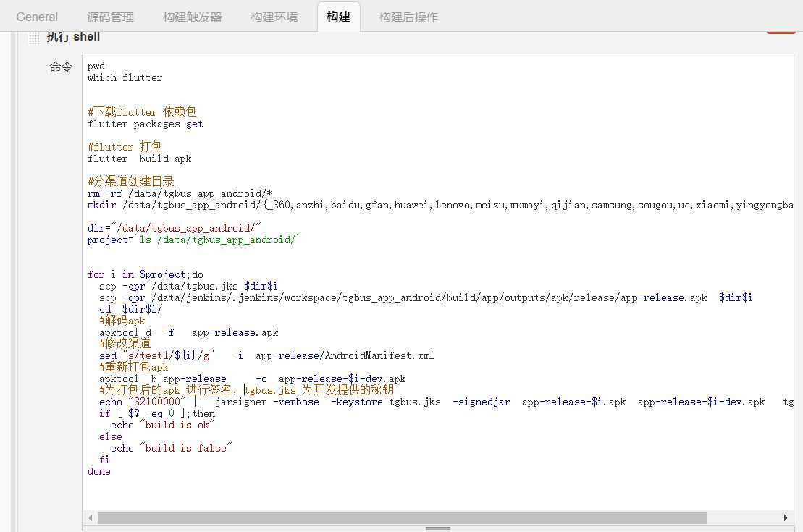Switch to the General tab
Image resolution: width=803 pixels, height=532 pixels.
point(37,17)
